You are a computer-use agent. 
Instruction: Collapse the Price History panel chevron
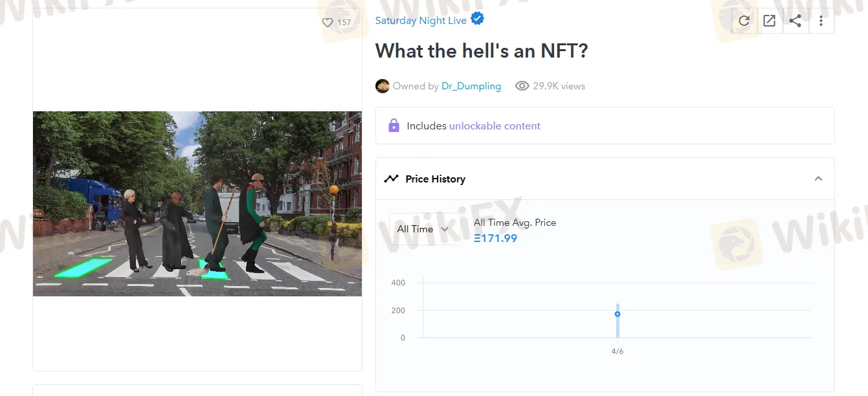click(x=818, y=179)
